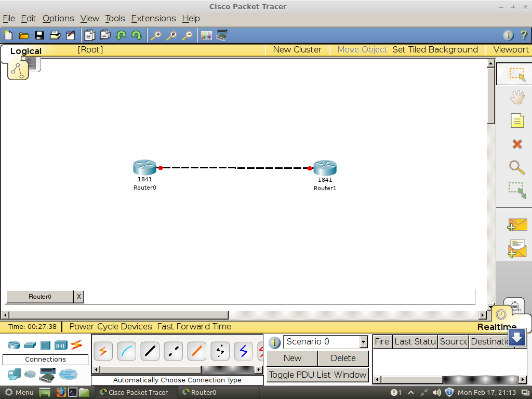Zoom in with the magnifier plus icon
The image size is (532, 399).
tap(156, 35)
